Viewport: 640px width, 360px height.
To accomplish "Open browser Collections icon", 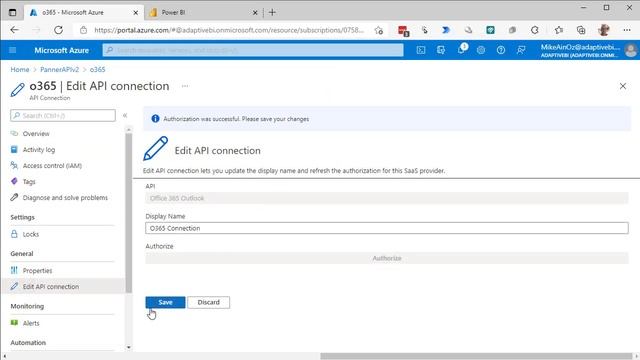I will [x=581, y=30].
